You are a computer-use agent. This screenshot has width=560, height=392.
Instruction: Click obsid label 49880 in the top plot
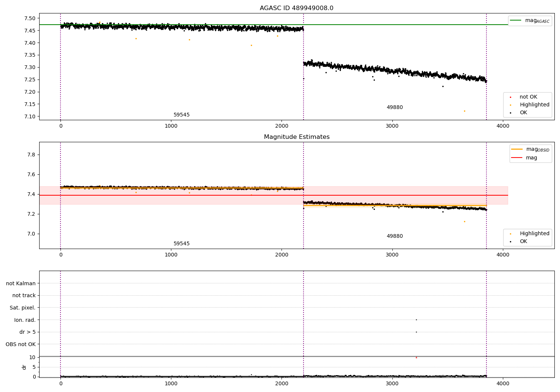395,108
